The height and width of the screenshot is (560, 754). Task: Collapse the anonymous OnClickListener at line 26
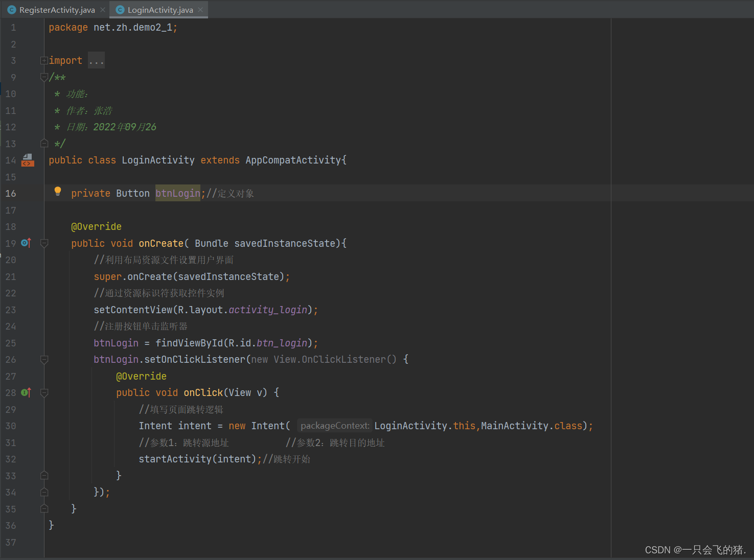(44, 360)
